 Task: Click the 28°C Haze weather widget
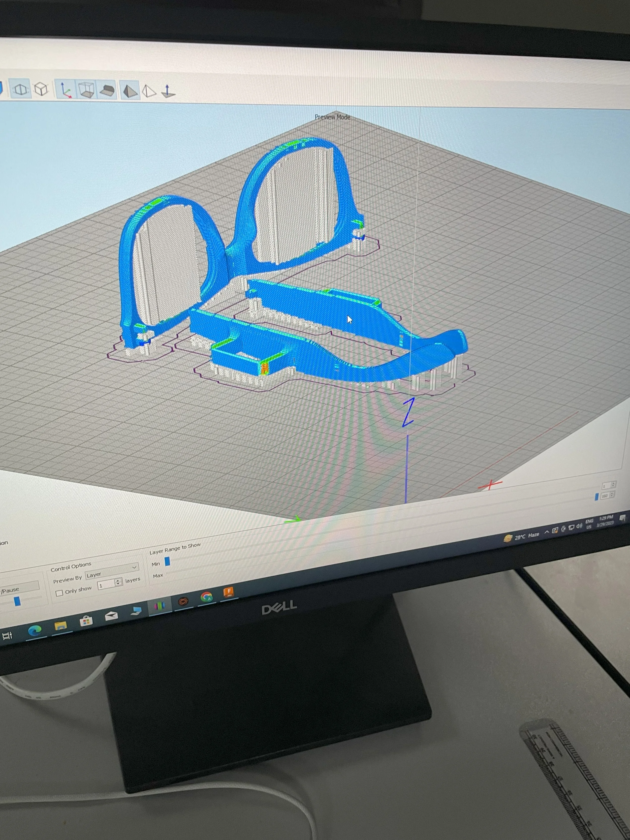[x=521, y=536]
